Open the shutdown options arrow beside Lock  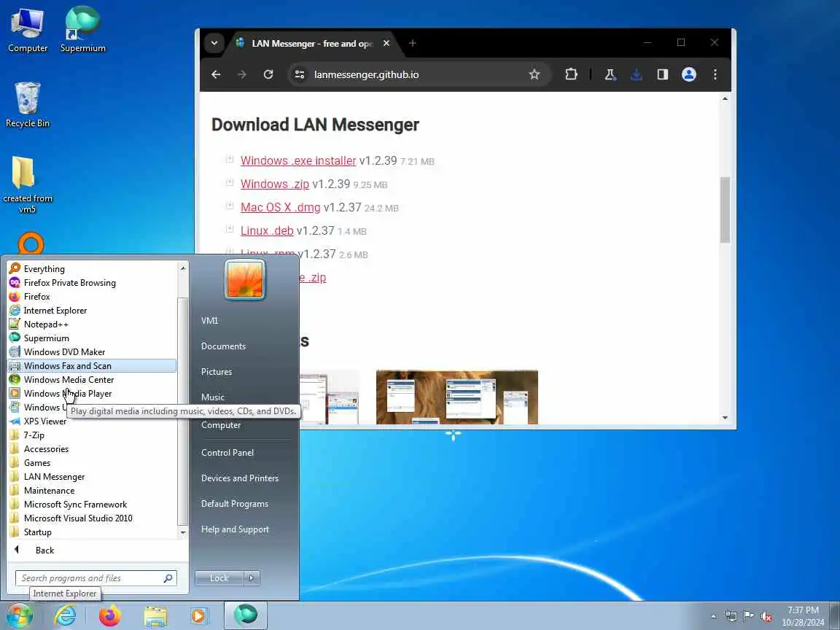click(252, 578)
